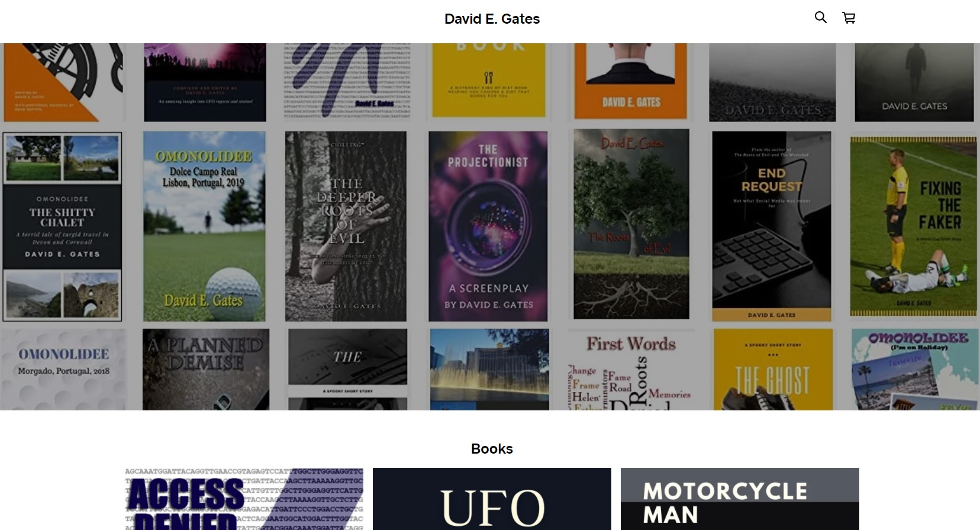Select Omonolidee Morgado Portugal 2018 cover
Viewport: 980px width, 530px height.
63,370
